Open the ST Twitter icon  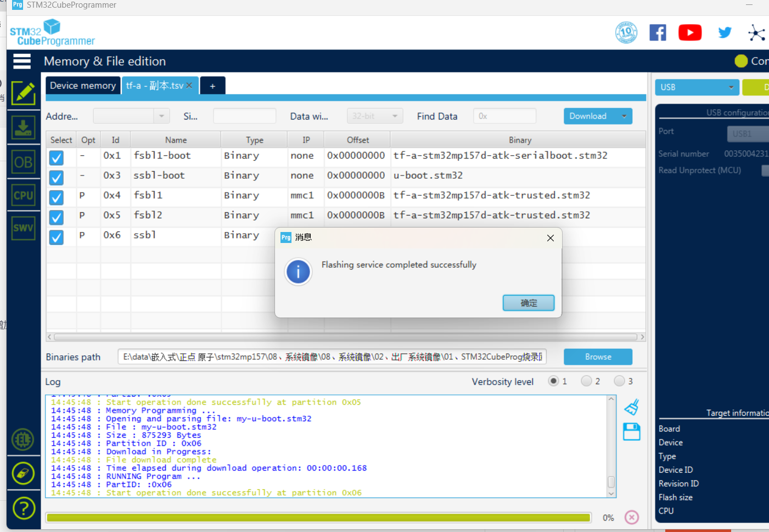tap(725, 32)
